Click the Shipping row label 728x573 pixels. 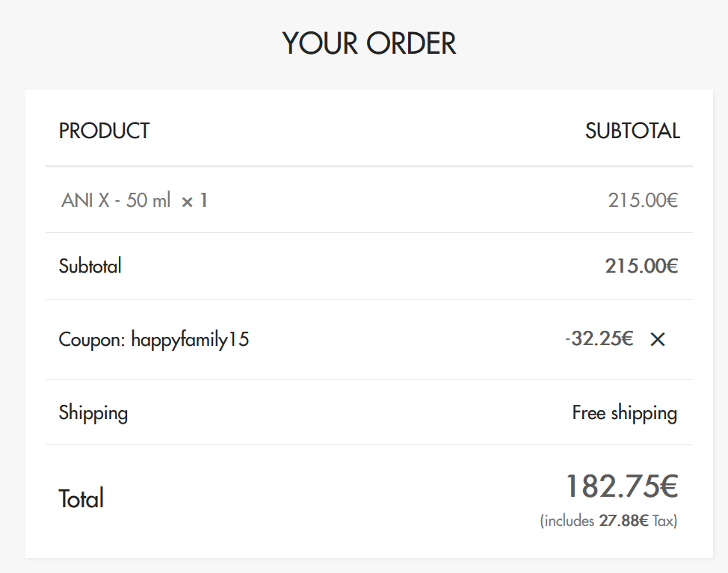(93, 413)
